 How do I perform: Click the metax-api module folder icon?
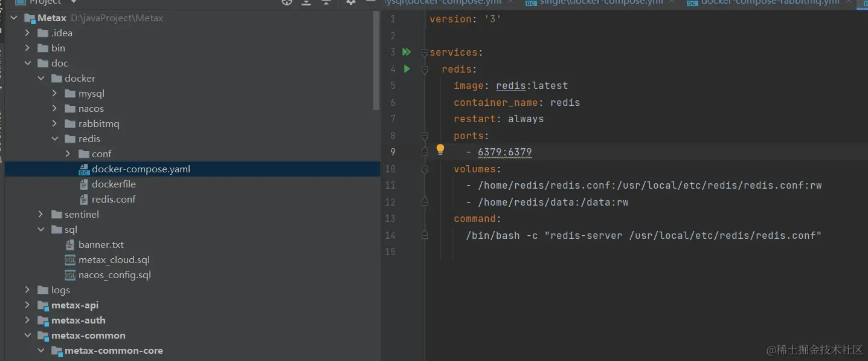tap(43, 305)
